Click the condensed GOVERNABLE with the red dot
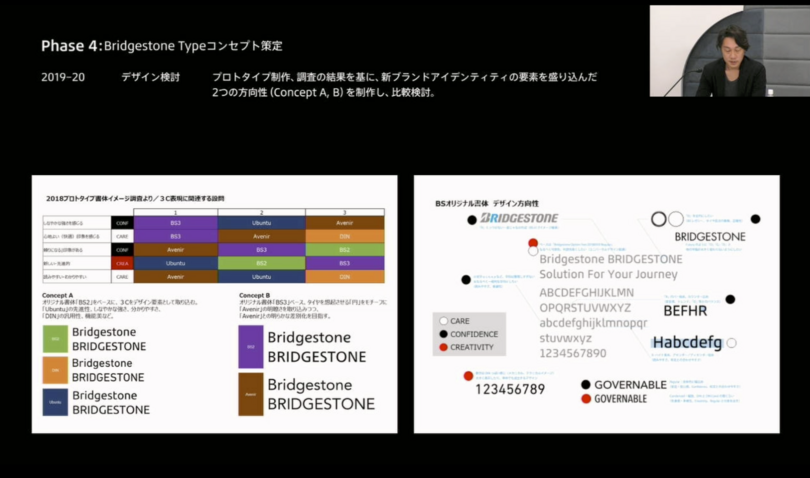This screenshot has width=810, height=478. pyautogui.click(x=620, y=399)
